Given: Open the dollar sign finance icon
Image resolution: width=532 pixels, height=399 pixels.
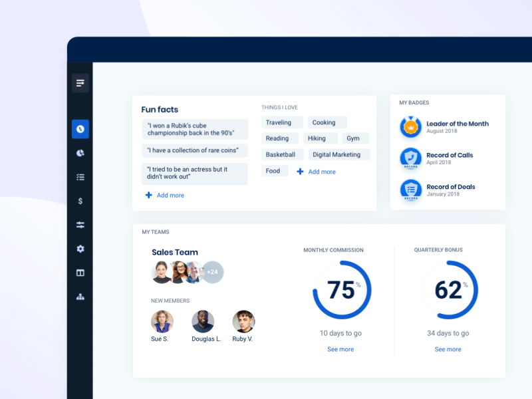Looking at the screenshot, I should [x=80, y=201].
